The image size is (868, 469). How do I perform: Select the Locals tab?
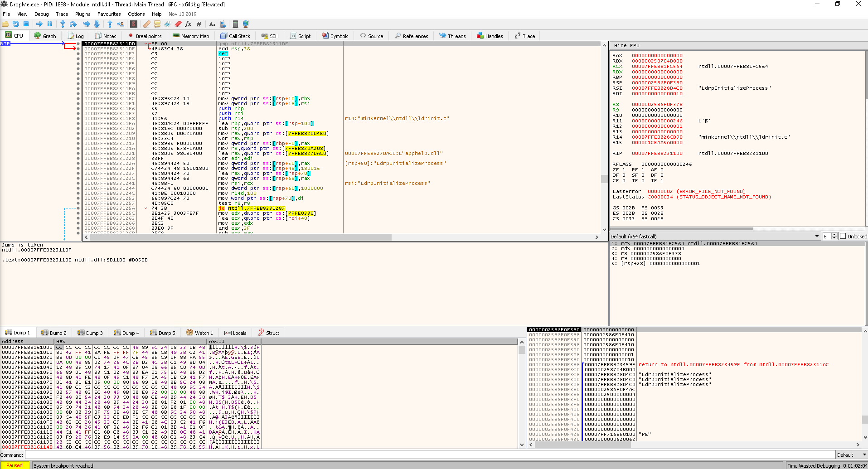tap(235, 333)
